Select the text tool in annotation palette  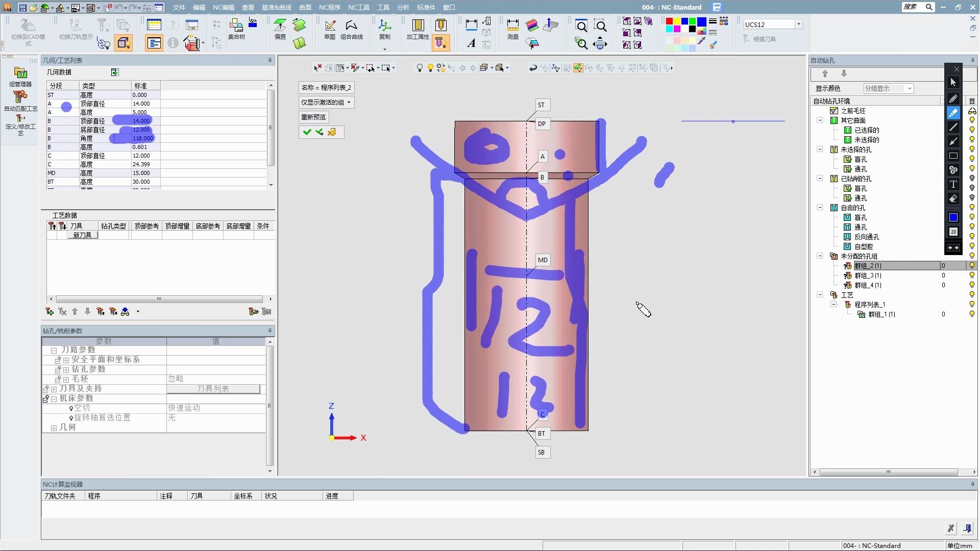tap(953, 184)
